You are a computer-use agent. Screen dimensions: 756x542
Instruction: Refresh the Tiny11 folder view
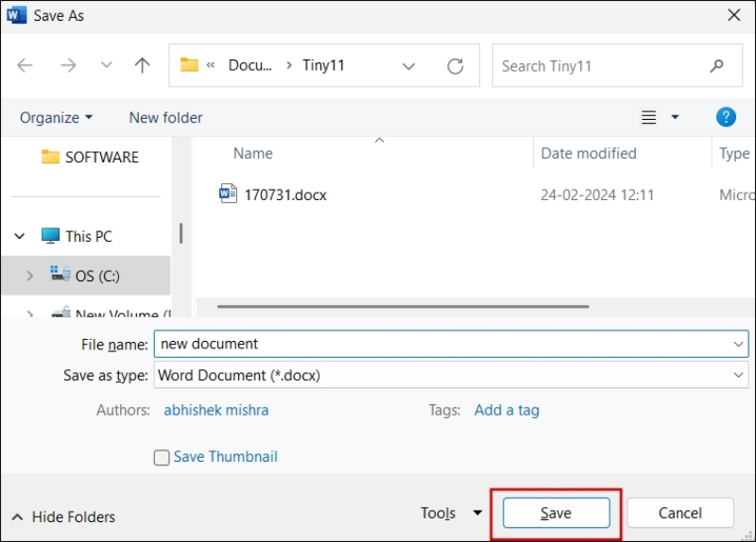pyautogui.click(x=455, y=66)
